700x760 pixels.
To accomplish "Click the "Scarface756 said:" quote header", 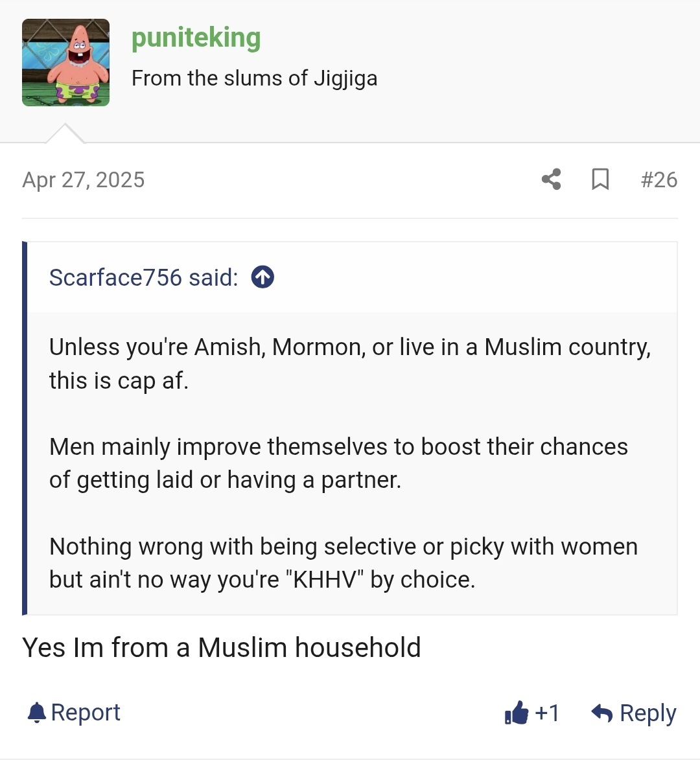I will (x=143, y=277).
